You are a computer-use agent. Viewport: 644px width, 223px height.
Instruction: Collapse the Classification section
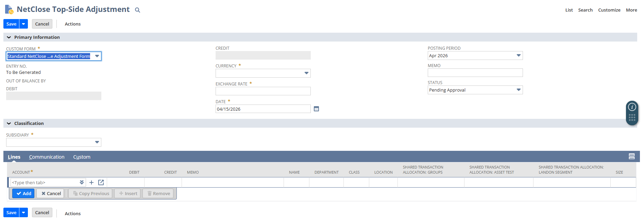pos(9,124)
